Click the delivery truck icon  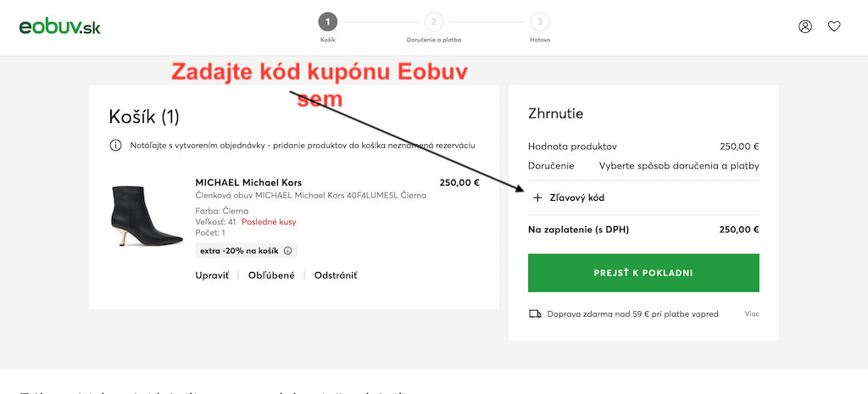535,314
